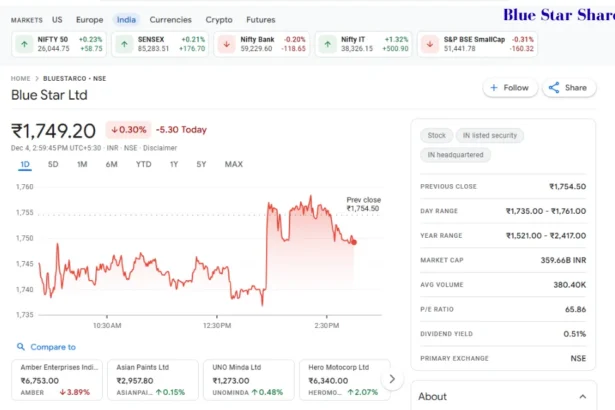The image size is (615, 410).
Task: Collapse the About section chevron
Action: coord(583,397)
